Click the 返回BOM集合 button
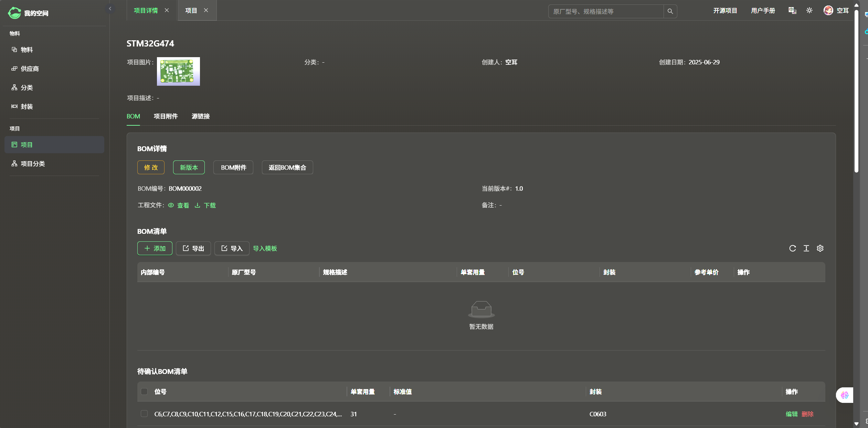The height and width of the screenshot is (428, 868). point(287,167)
